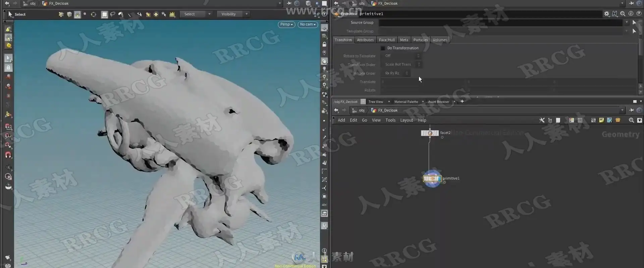Enable the Do Transformation checkbox
This screenshot has height=268, width=644.
383,48
